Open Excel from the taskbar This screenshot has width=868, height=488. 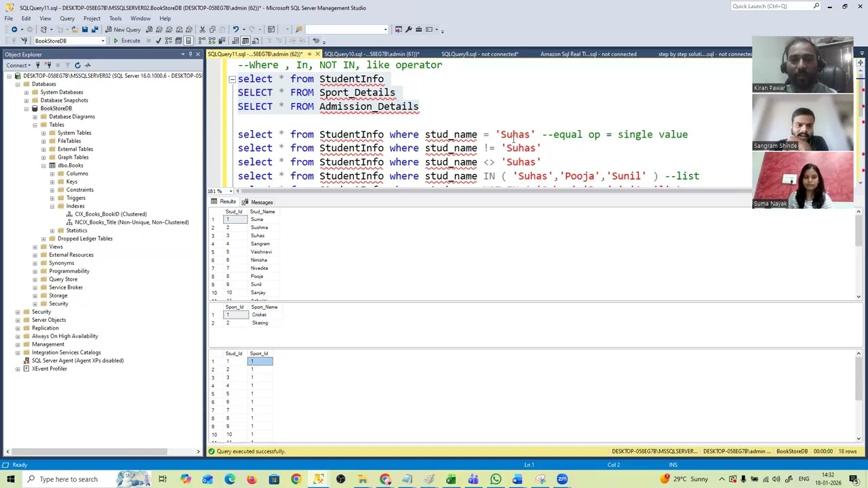(451, 479)
